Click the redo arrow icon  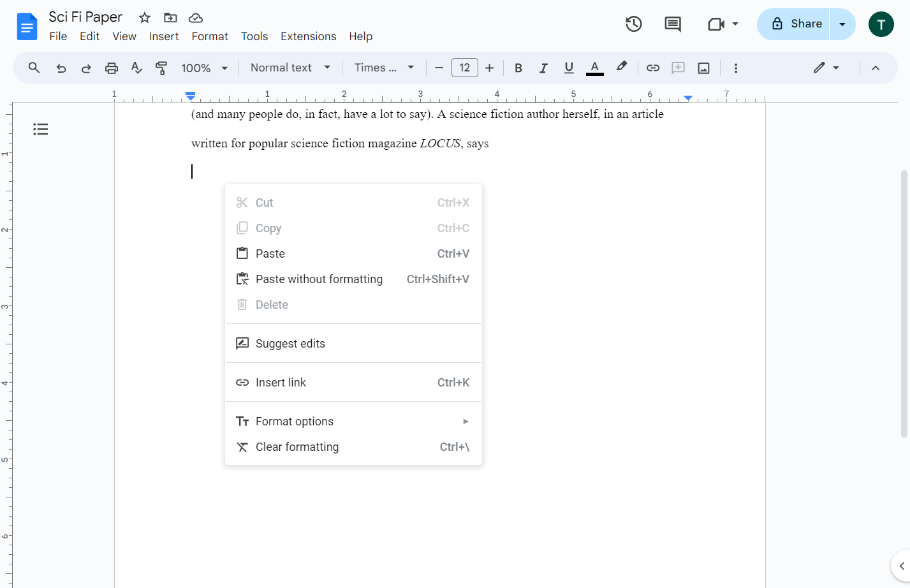point(86,68)
